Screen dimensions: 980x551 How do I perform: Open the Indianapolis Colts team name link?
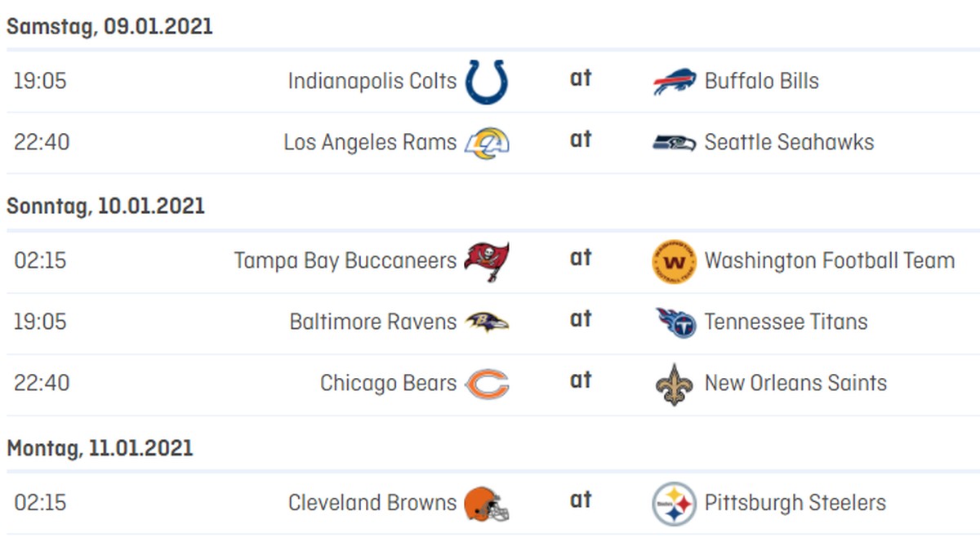372,82
